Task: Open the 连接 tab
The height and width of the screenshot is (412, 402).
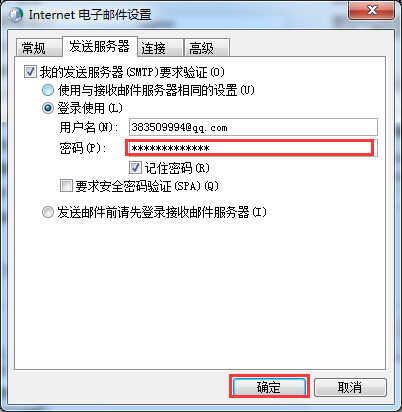Action: pyautogui.click(x=160, y=48)
